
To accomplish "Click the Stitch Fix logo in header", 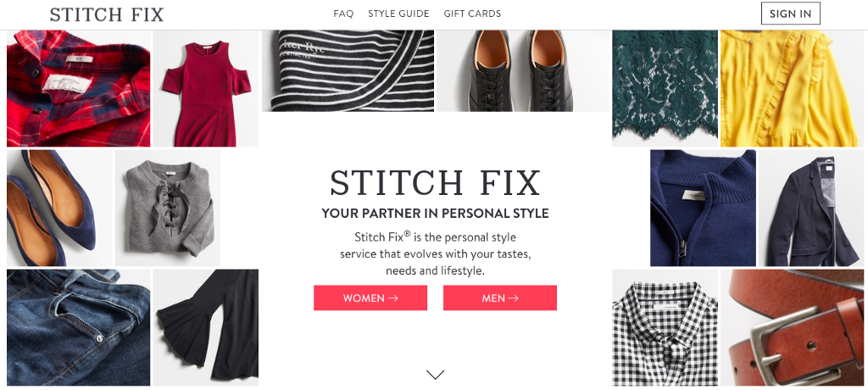I will click(x=107, y=14).
